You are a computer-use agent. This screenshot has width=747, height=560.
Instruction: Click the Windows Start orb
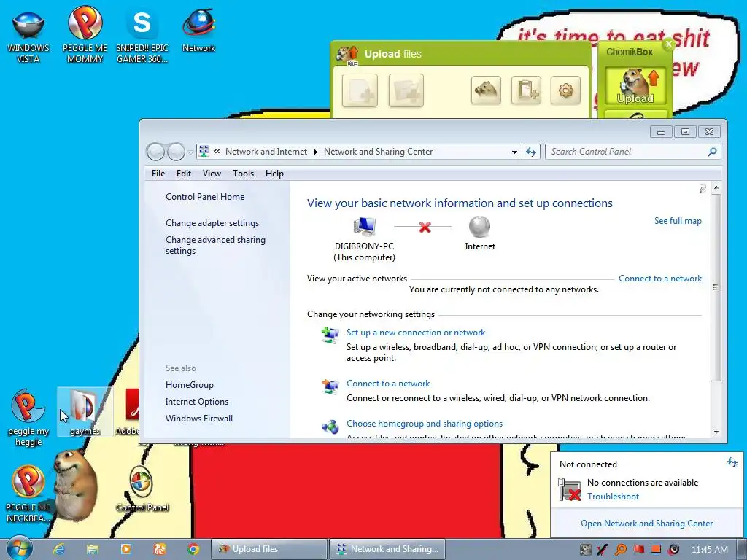(x=19, y=548)
